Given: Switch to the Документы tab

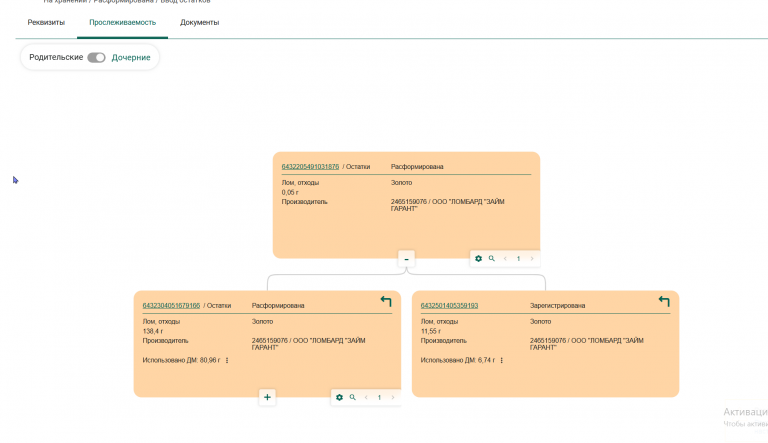Looking at the screenshot, I should (x=199, y=23).
